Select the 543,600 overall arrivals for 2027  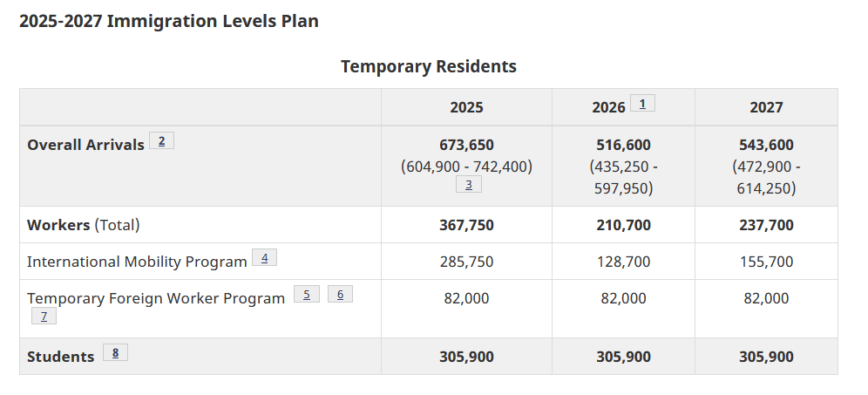[766, 145]
